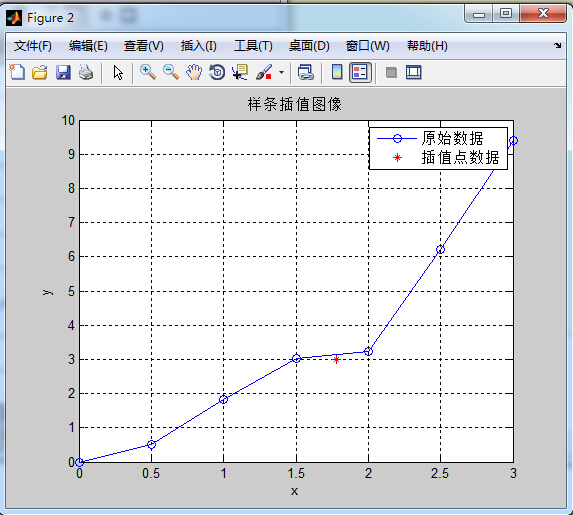Enable the Rotate 3D tool
This screenshot has height=515, width=573.
coord(217,72)
